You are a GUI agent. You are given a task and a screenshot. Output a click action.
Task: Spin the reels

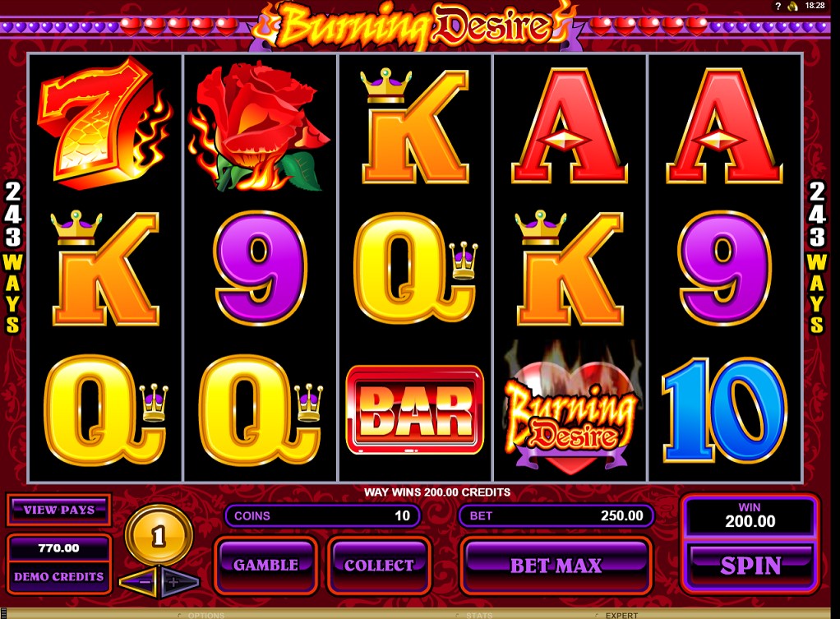(750, 566)
